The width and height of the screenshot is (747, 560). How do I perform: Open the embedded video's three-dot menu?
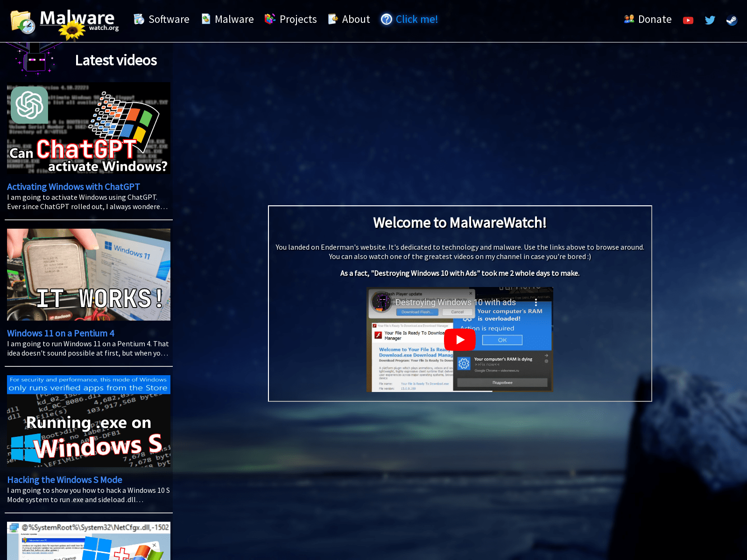pyautogui.click(x=536, y=302)
